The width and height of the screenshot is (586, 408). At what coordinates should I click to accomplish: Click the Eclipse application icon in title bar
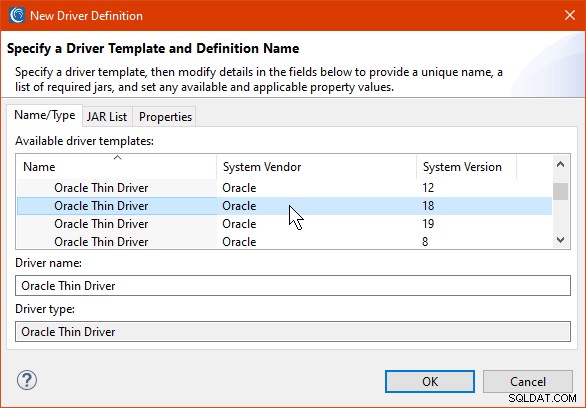point(16,15)
